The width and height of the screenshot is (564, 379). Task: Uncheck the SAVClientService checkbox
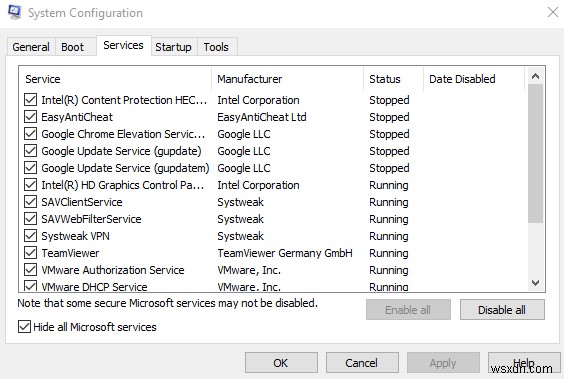tap(31, 202)
